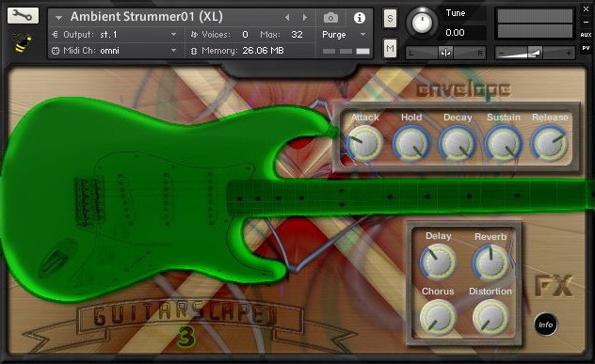This screenshot has width=595, height=364.
Task: Expand the instrument name menu arrow
Action: [58, 18]
